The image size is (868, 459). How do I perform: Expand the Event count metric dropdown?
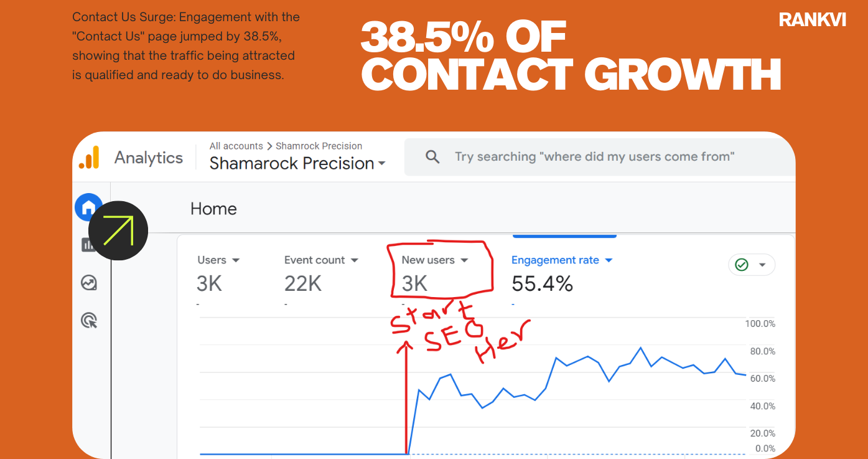(354, 260)
